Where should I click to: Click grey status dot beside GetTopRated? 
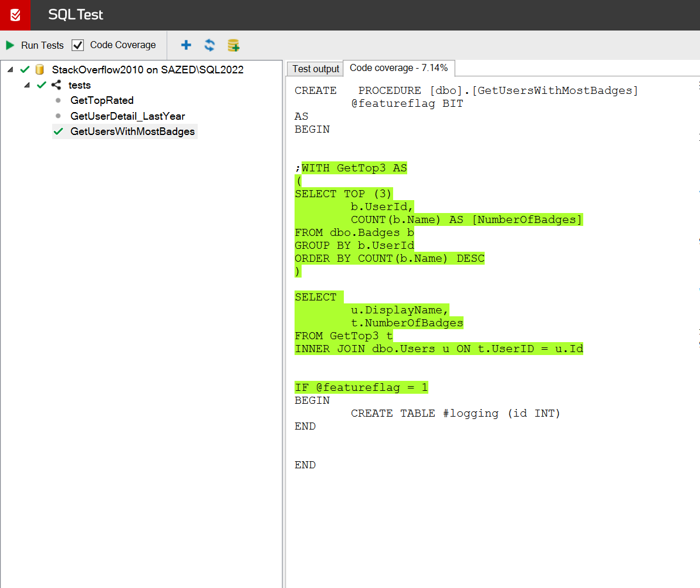(58, 100)
